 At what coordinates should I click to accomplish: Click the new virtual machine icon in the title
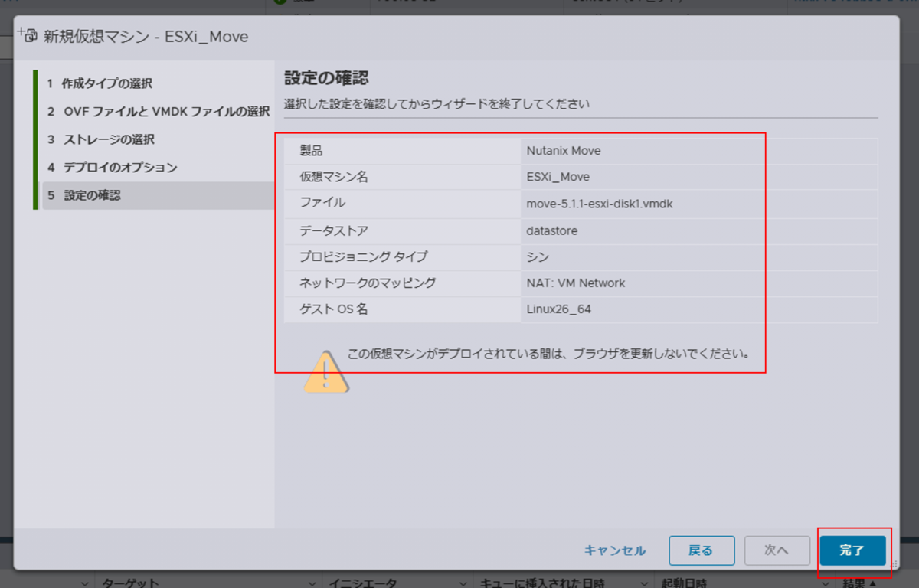28,35
